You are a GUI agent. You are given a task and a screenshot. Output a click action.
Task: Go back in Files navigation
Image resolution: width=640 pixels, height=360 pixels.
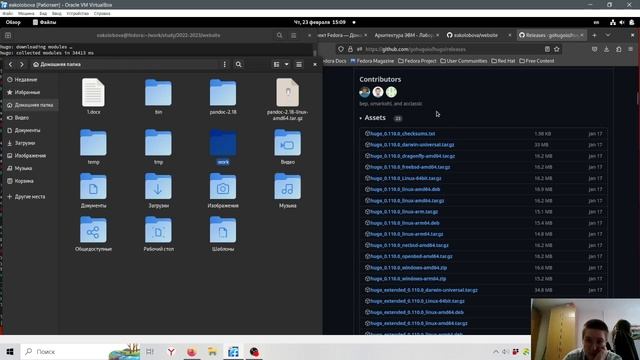coord(11,64)
